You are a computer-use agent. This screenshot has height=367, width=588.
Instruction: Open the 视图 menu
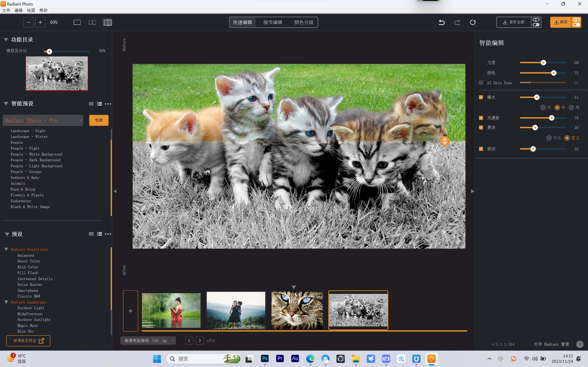point(31,11)
